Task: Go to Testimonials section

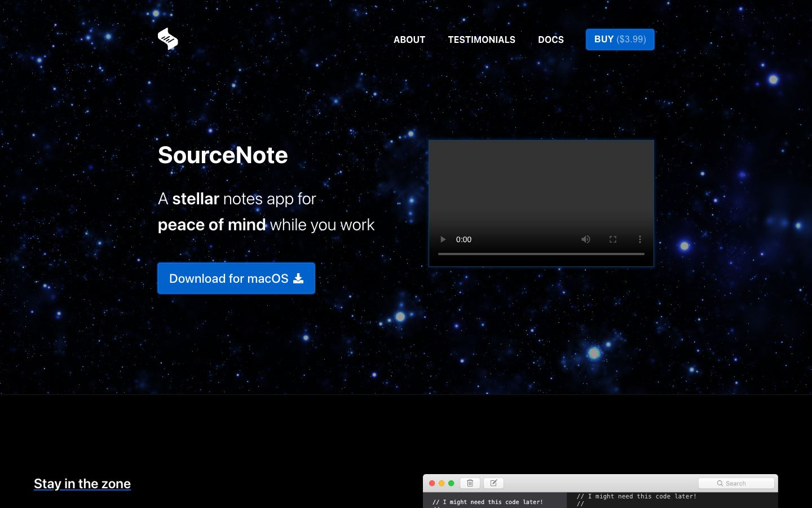Action: point(482,40)
